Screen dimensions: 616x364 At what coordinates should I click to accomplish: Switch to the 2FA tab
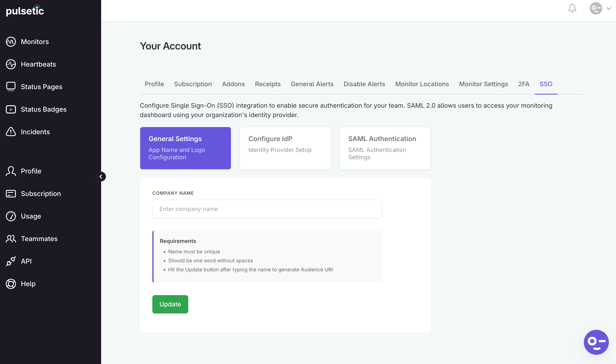(523, 84)
